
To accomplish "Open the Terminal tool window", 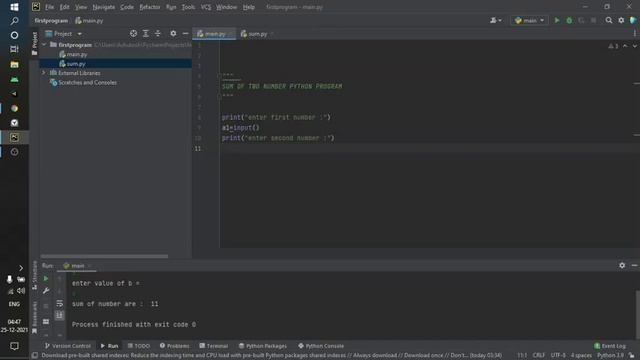I will coord(213,346).
